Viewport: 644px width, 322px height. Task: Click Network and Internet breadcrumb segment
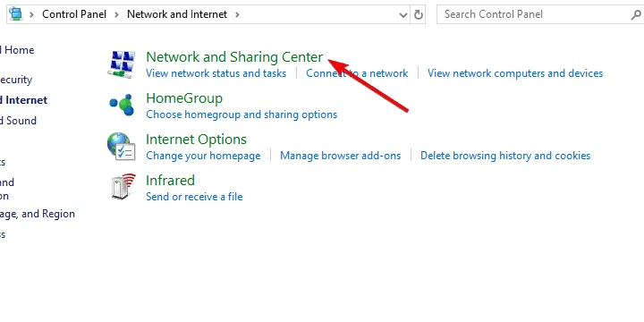click(x=177, y=14)
